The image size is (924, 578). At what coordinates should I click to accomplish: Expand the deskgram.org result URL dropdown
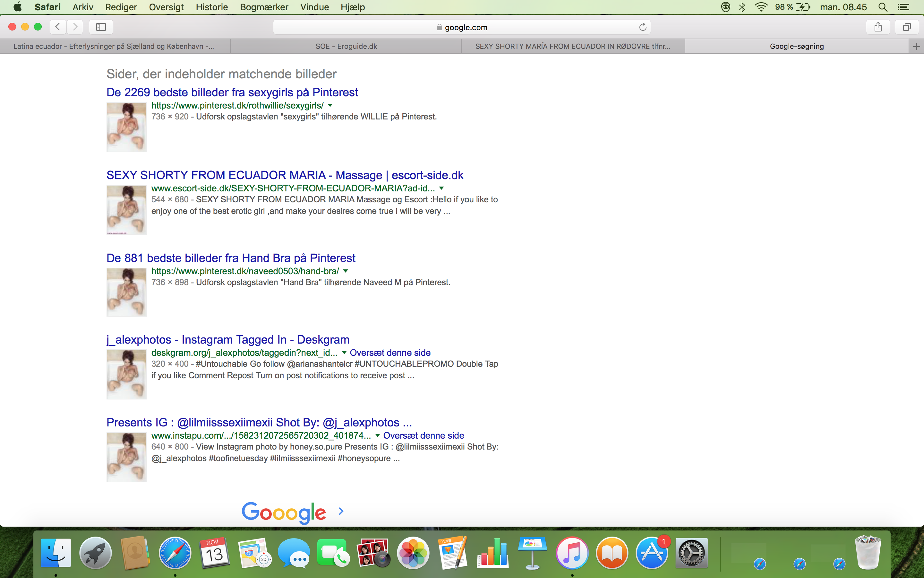344,353
